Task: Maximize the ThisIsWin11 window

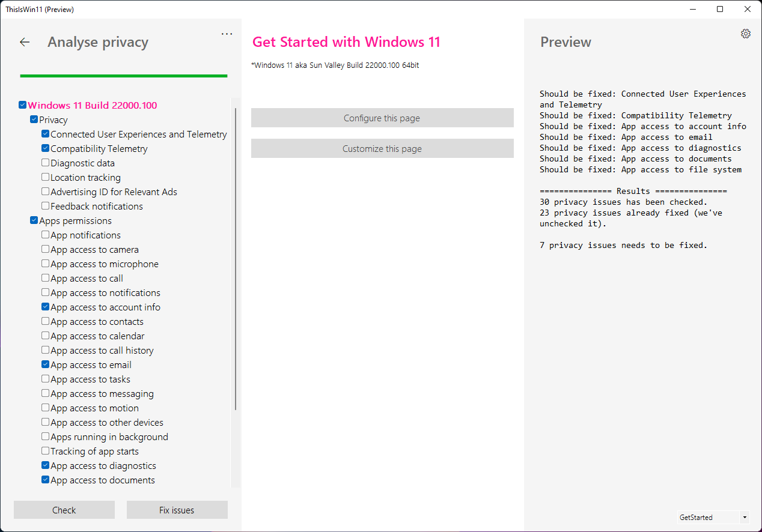Action: [x=720, y=9]
